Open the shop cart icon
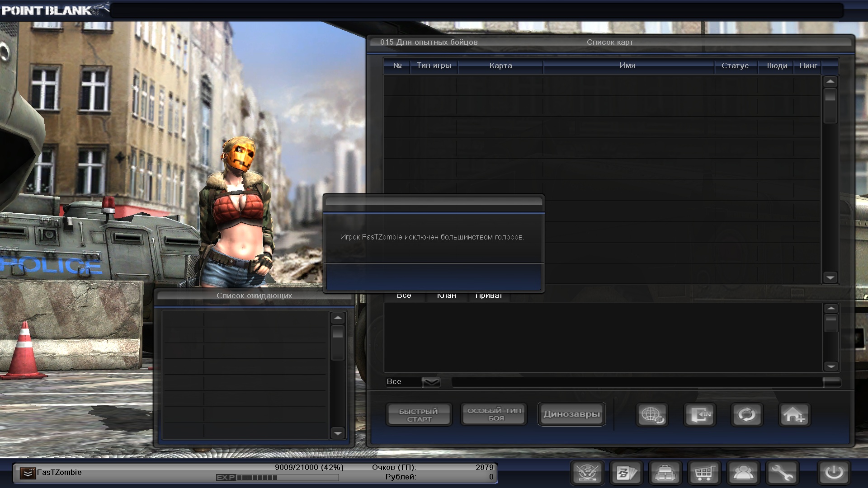 point(704,473)
